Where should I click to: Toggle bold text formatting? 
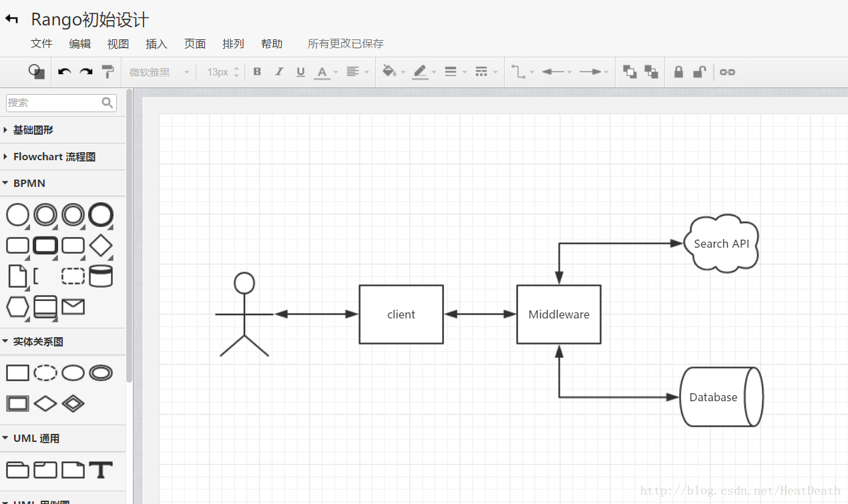point(257,72)
